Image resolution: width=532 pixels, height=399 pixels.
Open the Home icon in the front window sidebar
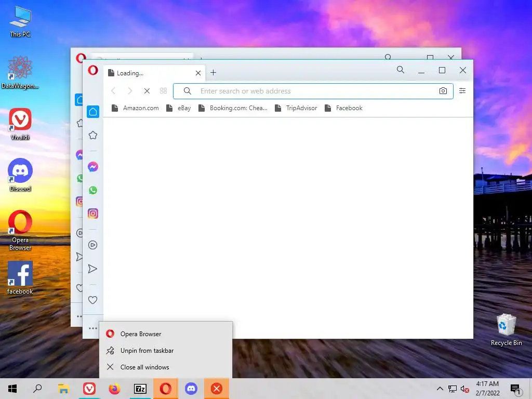coord(92,112)
